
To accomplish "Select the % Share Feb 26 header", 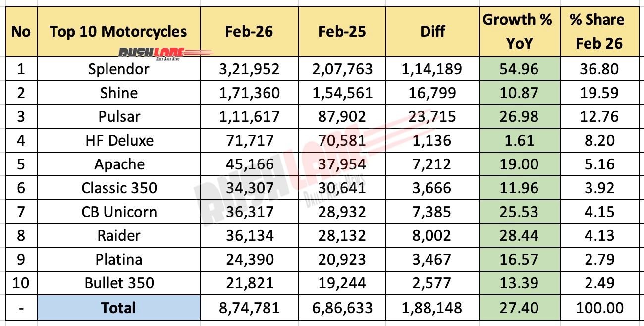I will (x=599, y=32).
